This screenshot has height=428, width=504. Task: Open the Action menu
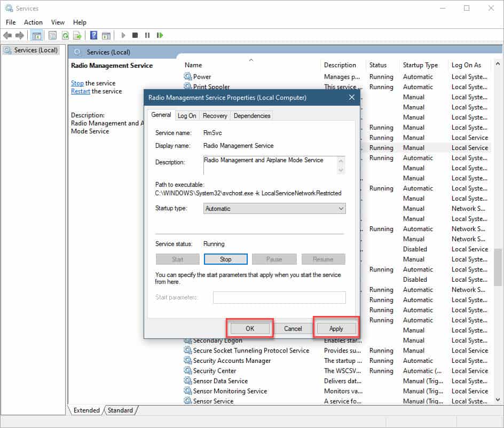click(x=33, y=22)
